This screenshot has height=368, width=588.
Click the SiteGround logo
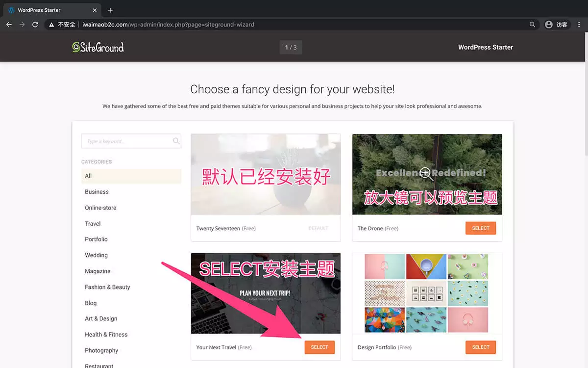pos(98,47)
